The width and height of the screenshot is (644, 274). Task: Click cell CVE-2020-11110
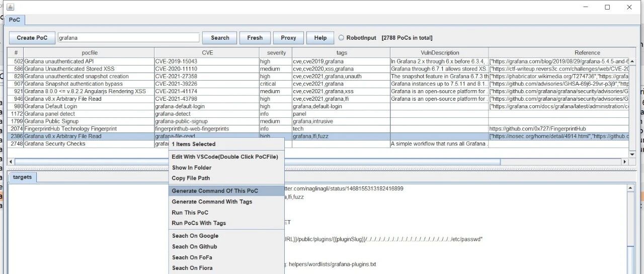pyautogui.click(x=207, y=69)
